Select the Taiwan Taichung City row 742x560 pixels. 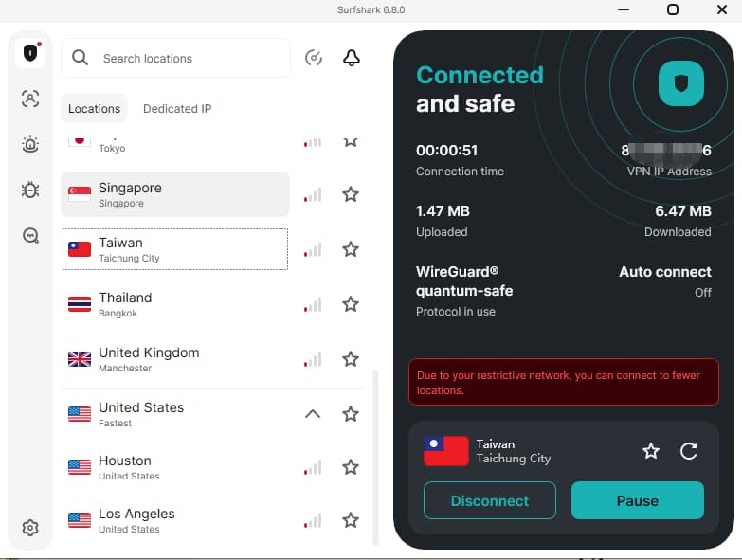tap(175, 249)
